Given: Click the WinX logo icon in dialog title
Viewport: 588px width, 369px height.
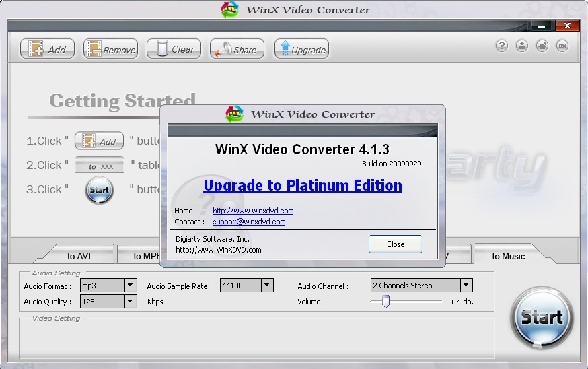Looking at the screenshot, I should pyautogui.click(x=235, y=114).
